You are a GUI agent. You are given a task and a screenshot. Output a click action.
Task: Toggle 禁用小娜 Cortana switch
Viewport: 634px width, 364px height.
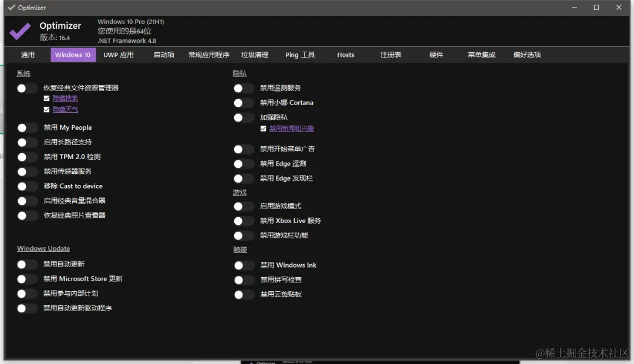point(244,103)
